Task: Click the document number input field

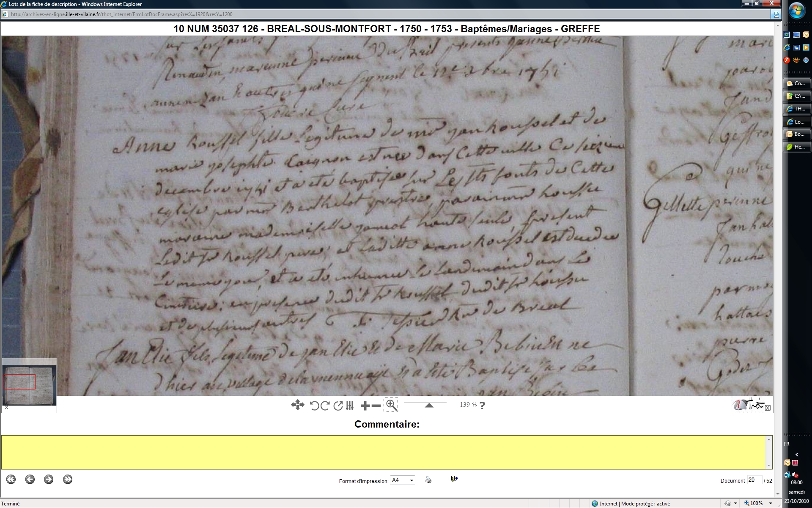Action: [x=754, y=480]
